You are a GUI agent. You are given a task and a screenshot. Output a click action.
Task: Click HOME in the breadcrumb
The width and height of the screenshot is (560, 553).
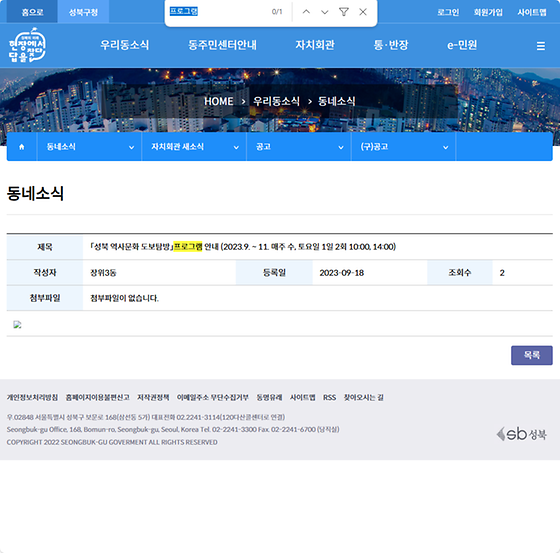pos(219,101)
